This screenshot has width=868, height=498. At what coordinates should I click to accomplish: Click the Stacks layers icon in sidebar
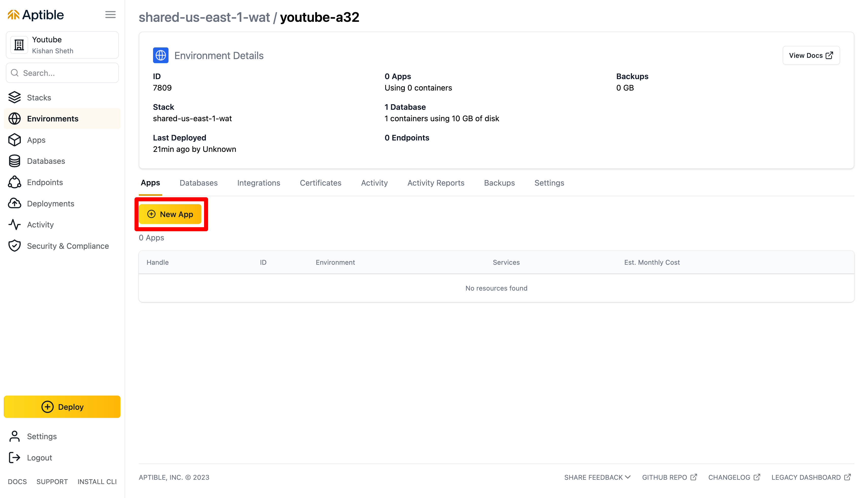pyautogui.click(x=14, y=97)
